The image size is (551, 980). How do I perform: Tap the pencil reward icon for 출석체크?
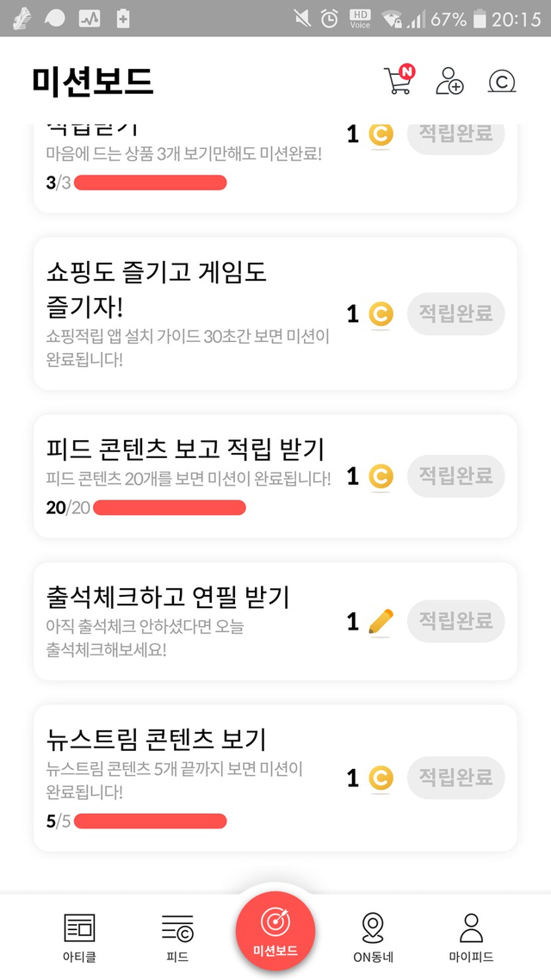(x=381, y=621)
